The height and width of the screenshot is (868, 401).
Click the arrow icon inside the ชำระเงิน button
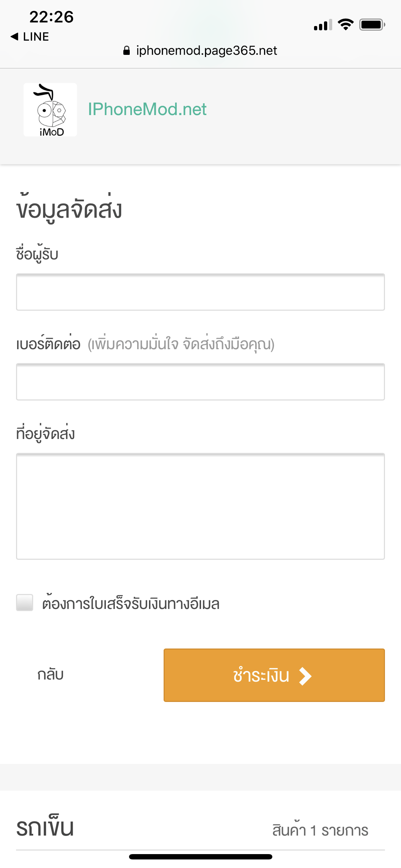click(x=306, y=675)
